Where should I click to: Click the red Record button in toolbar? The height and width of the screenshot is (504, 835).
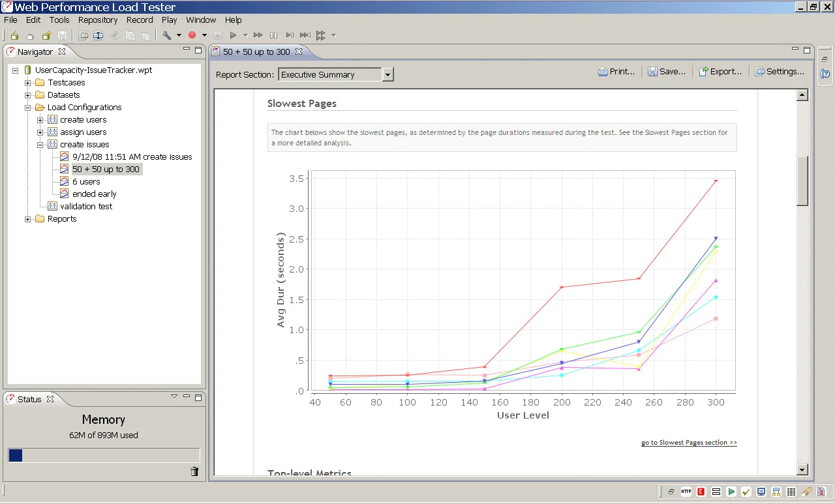[x=192, y=35]
